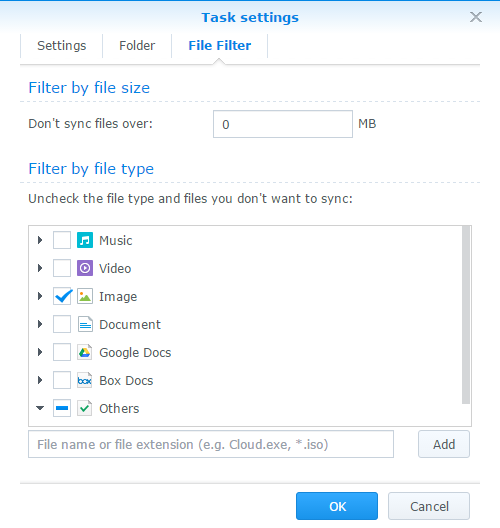Click the purple Video file type icon
500x528 pixels.
click(x=85, y=268)
